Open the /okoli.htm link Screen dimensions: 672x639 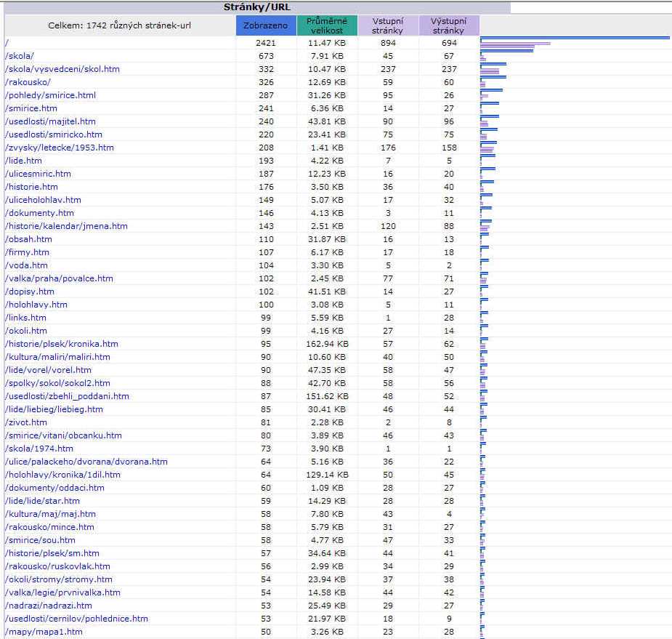25,331
